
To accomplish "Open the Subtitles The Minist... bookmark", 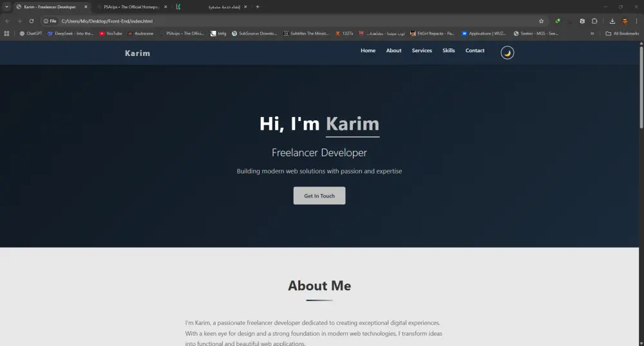I will click(307, 33).
